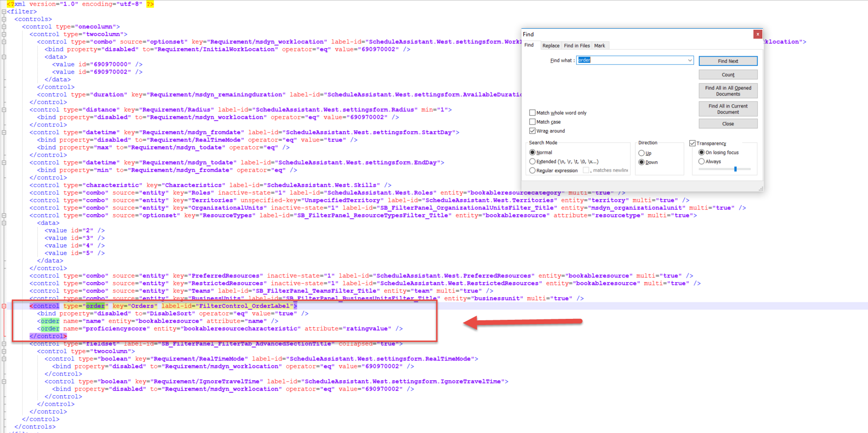Viewport: 868px width, 433px height.
Task: Select Always for transparency
Action: (701, 161)
